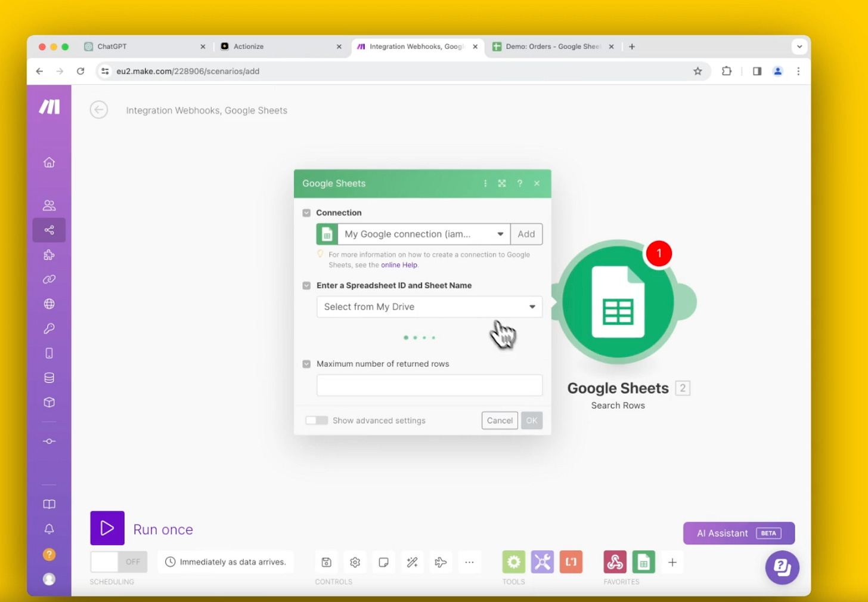
Task: Open the My Google connection dropdown
Action: pyautogui.click(x=424, y=234)
